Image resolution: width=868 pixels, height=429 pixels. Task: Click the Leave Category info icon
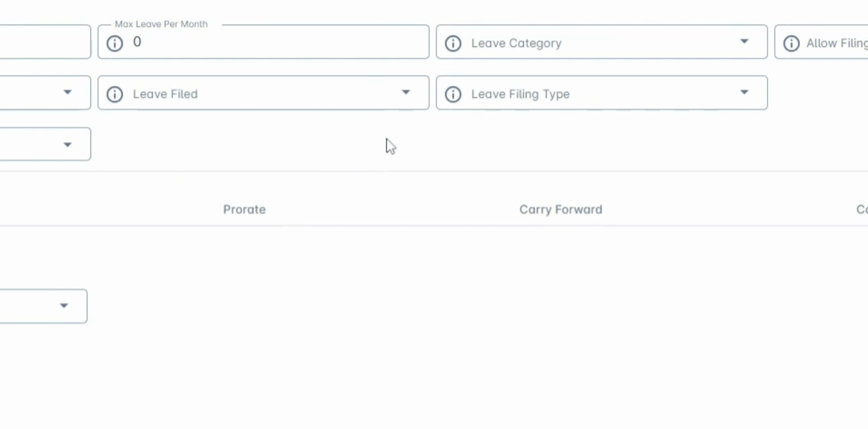453,43
